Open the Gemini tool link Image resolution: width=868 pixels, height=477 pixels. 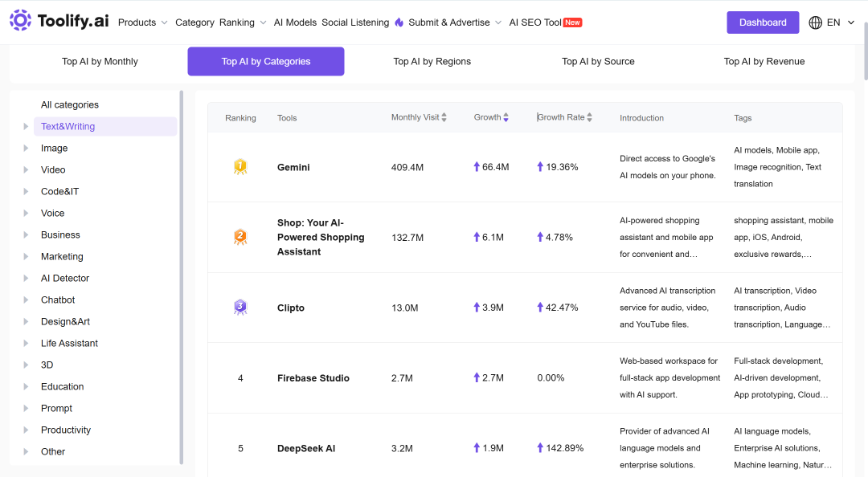point(293,167)
